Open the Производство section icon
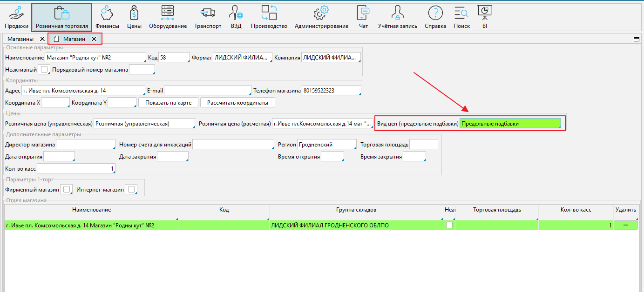The image size is (644, 292). click(269, 13)
